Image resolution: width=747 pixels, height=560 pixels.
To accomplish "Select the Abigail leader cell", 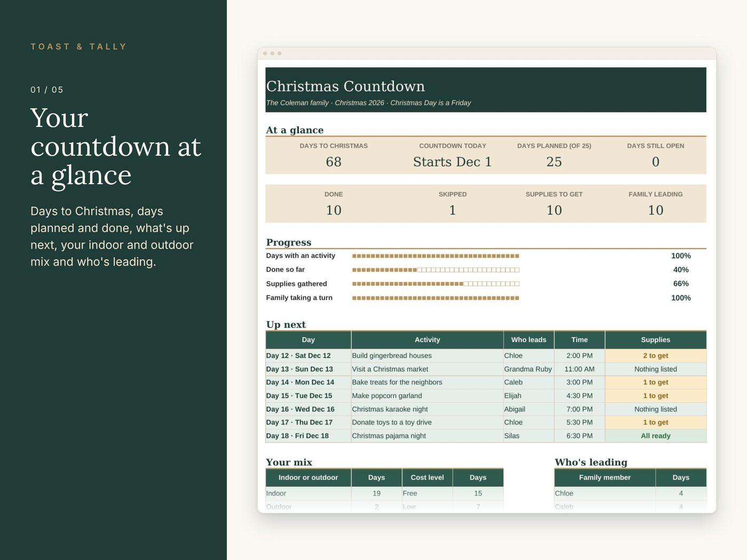I will (529, 409).
